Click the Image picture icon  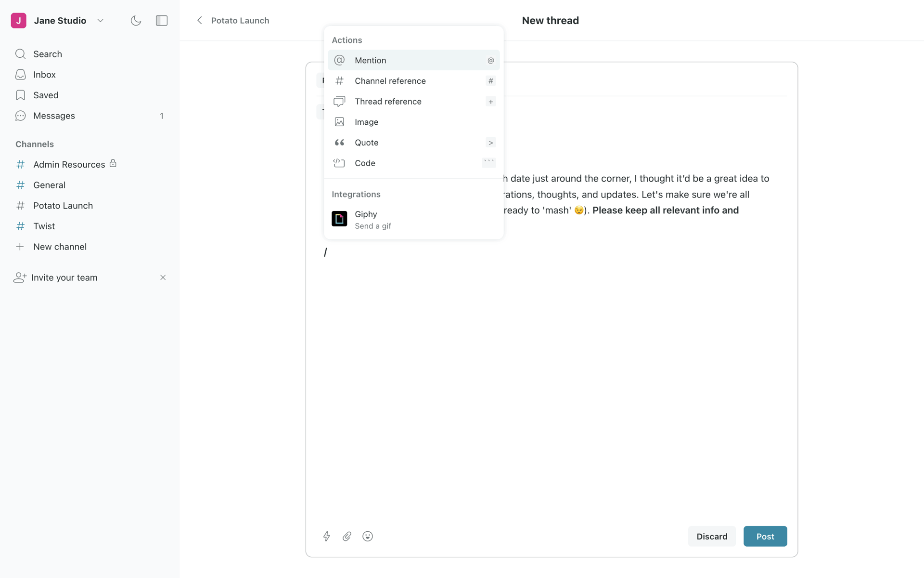[x=339, y=122]
